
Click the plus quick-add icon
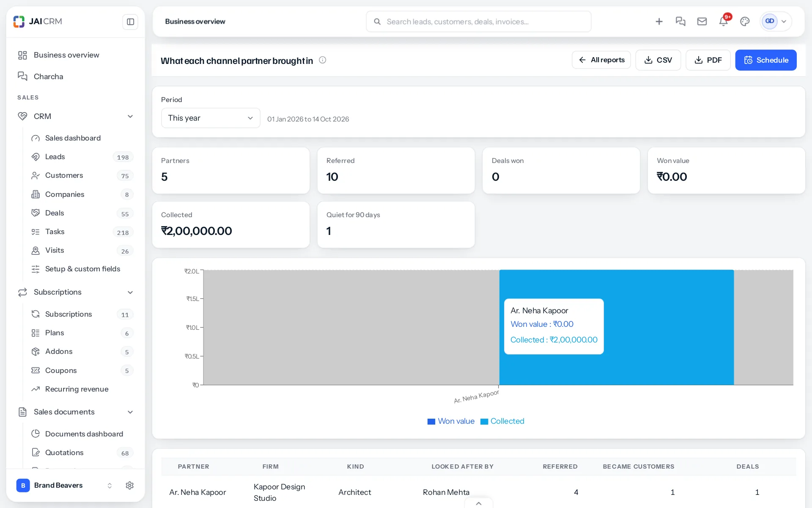[x=659, y=22]
